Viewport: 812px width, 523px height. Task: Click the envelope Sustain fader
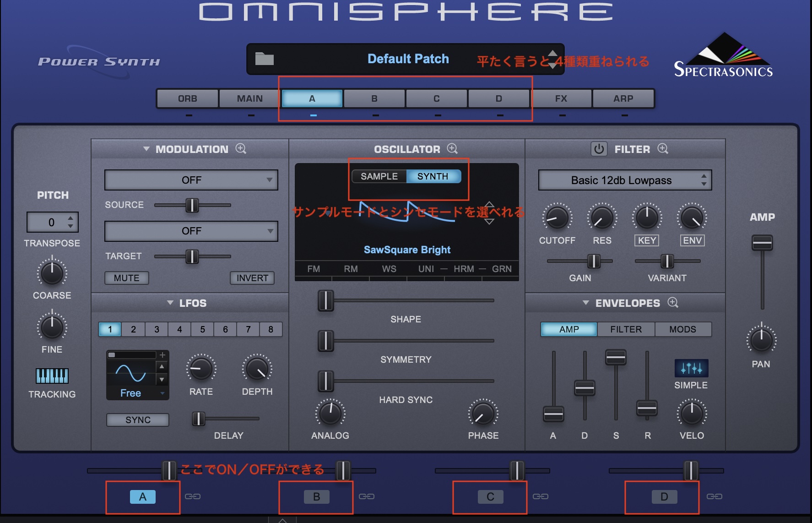[x=616, y=357]
